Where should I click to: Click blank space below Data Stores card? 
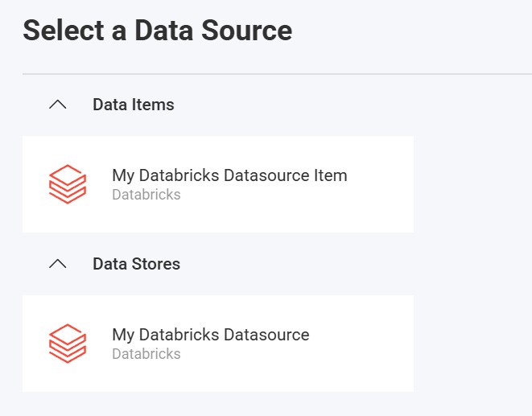[x=217, y=405]
